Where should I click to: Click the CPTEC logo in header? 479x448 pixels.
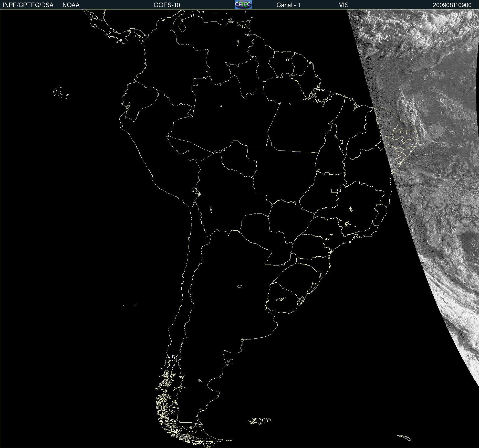243,5
